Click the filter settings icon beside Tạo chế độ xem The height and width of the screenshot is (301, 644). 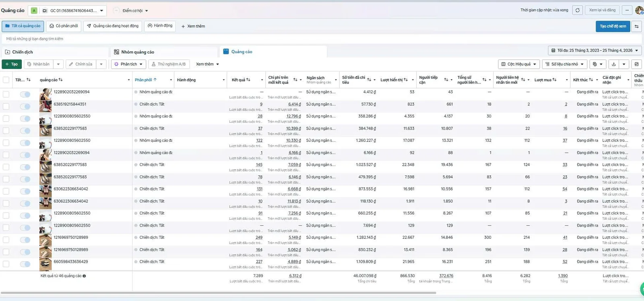point(636,26)
